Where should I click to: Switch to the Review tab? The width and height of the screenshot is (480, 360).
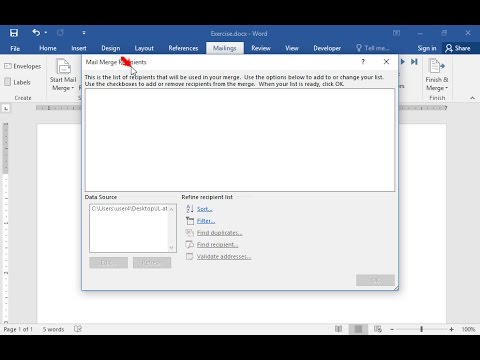[261, 48]
